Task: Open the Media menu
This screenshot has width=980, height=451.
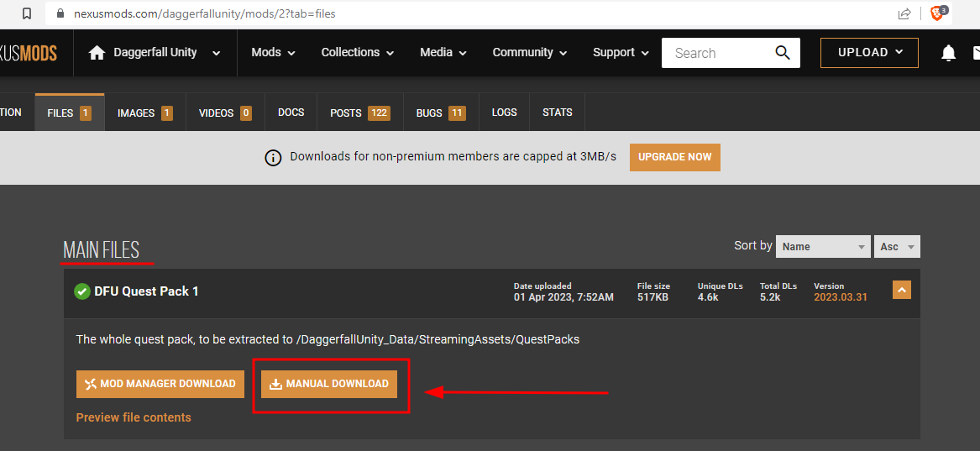Action: coord(443,52)
